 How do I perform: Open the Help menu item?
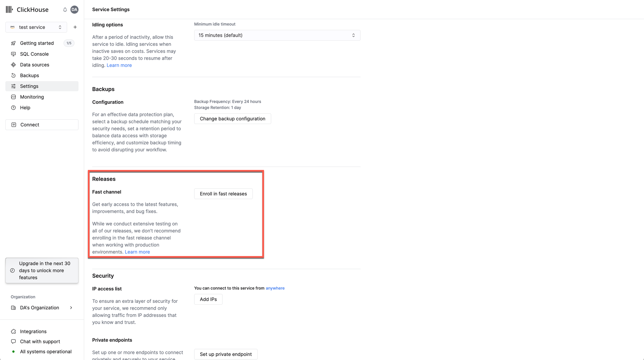25,107
